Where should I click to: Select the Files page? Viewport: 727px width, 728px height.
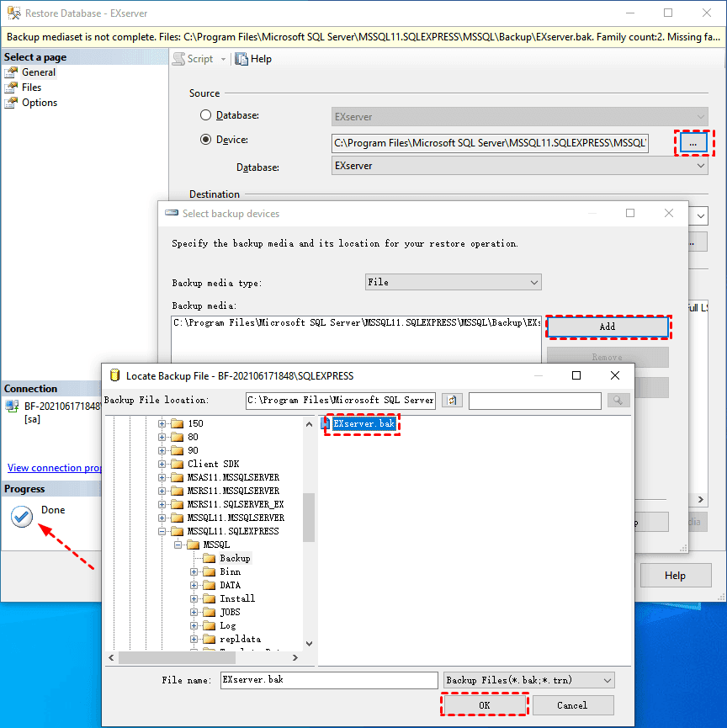[x=31, y=88]
